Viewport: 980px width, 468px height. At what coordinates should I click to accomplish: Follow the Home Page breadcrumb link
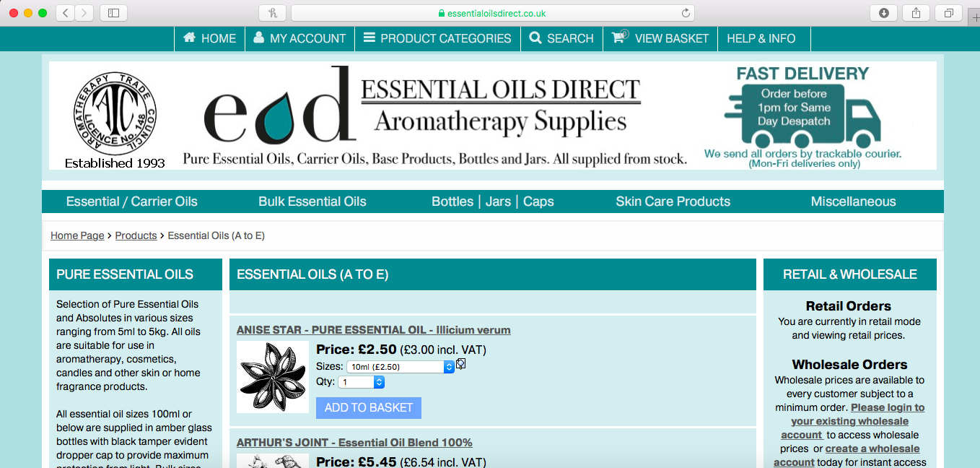(77, 235)
